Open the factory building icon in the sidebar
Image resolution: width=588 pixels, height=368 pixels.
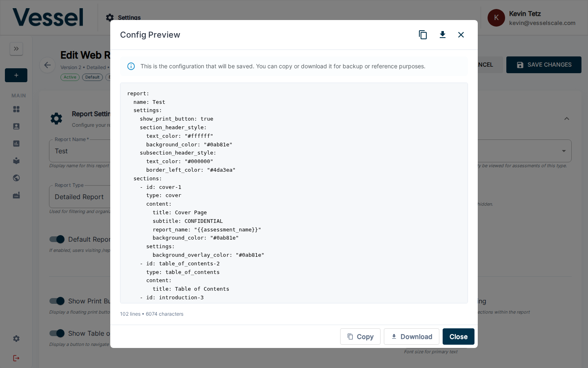(16, 195)
